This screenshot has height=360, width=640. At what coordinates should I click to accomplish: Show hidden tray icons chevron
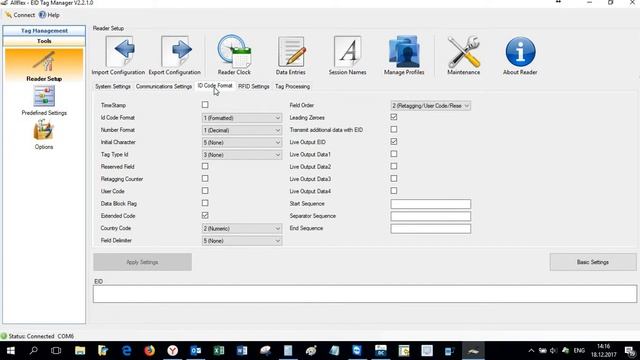click(531, 351)
